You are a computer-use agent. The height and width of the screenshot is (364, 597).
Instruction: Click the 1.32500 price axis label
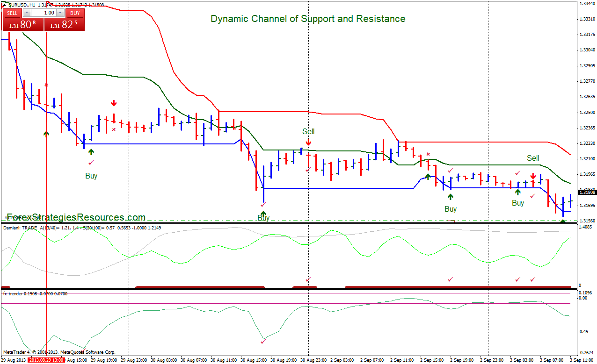click(x=587, y=113)
